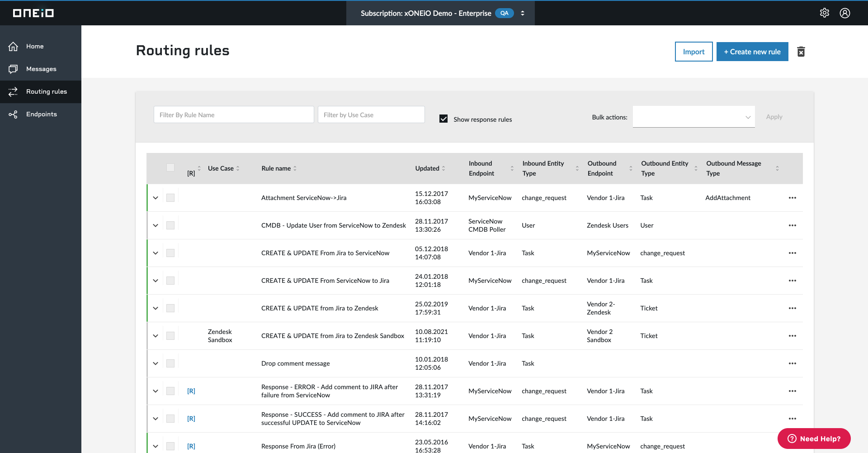This screenshot has width=868, height=453.
Task: Expand Drop comment message row chevron
Action: click(x=156, y=363)
